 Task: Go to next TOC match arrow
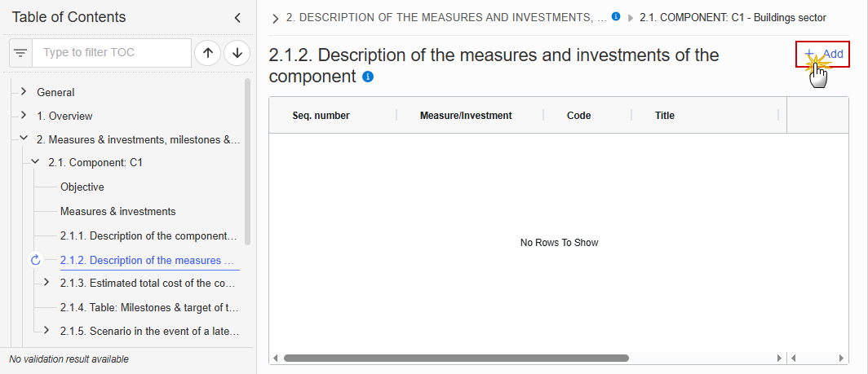coord(237,53)
